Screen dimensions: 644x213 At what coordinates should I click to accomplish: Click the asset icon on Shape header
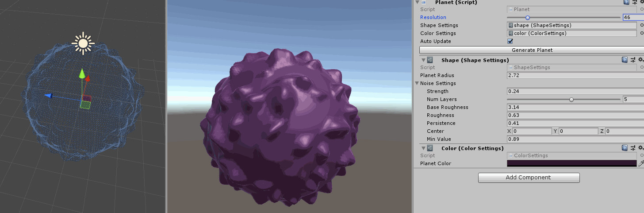430,60
